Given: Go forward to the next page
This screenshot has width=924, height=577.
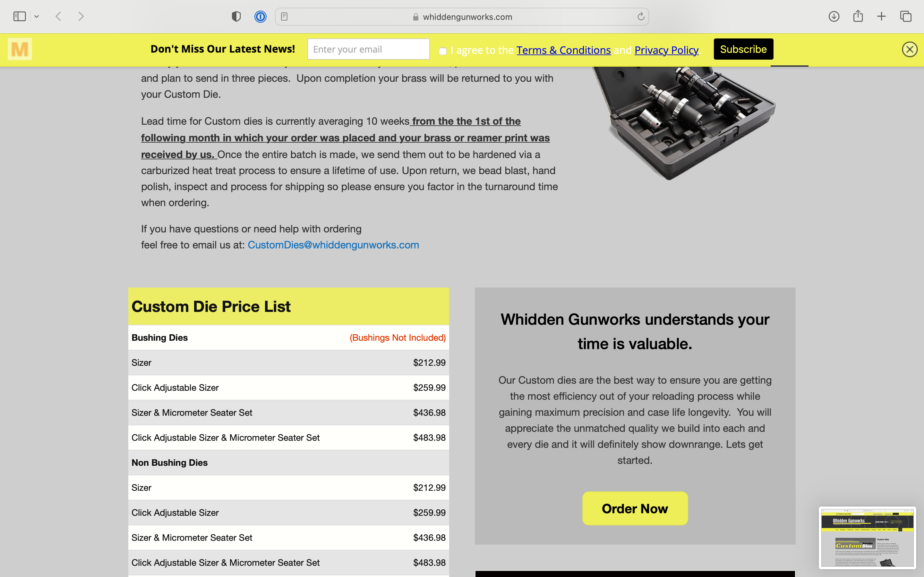Looking at the screenshot, I should [x=81, y=16].
